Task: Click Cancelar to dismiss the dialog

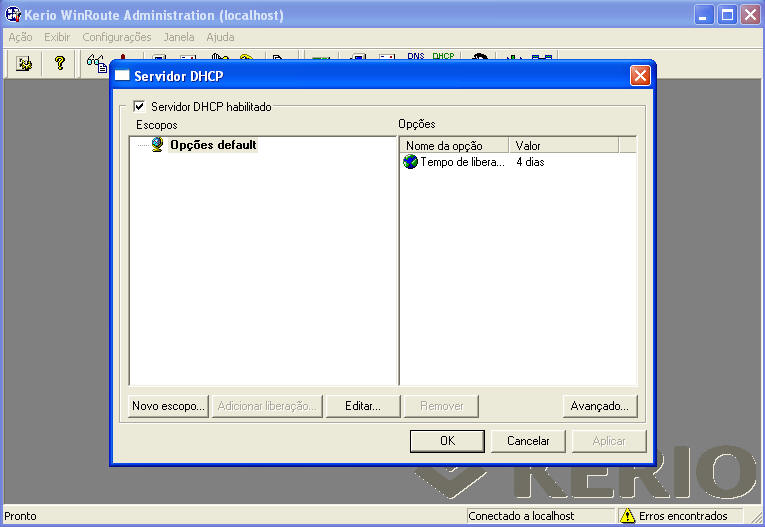Action: tap(528, 441)
